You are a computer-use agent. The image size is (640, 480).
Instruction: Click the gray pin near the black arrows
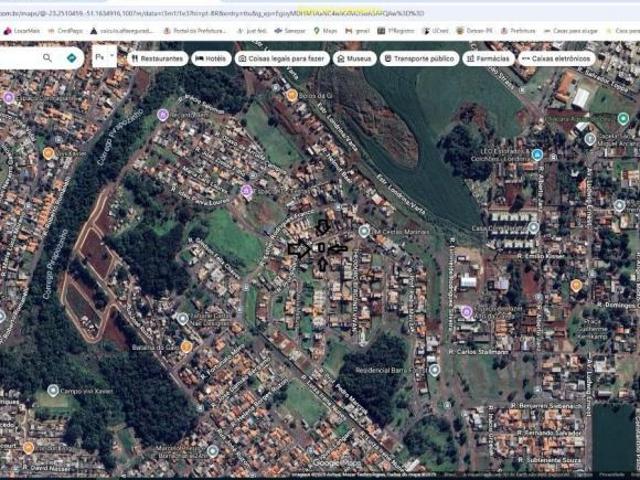364,231
